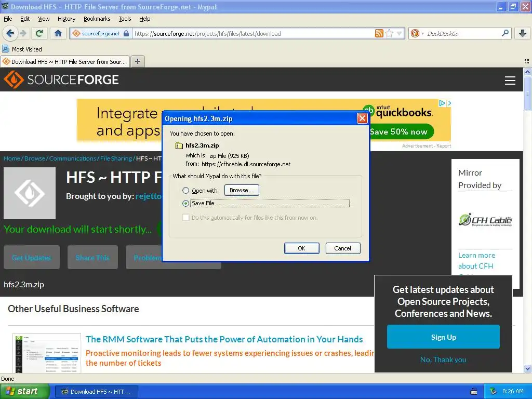The image size is (532, 399).
Task: Close the Opening hfs2.3m.zip dialog
Action: 362,118
